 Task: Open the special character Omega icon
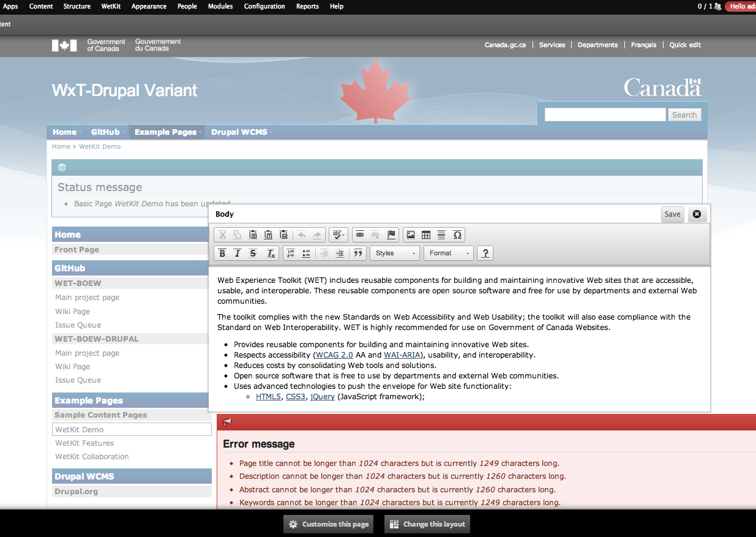click(x=457, y=235)
